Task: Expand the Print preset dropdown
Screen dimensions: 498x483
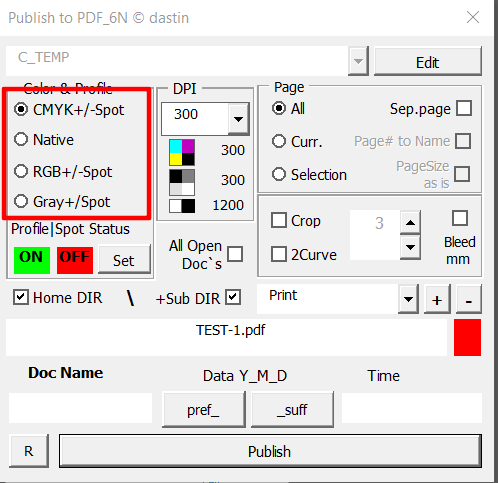Action: 408,299
